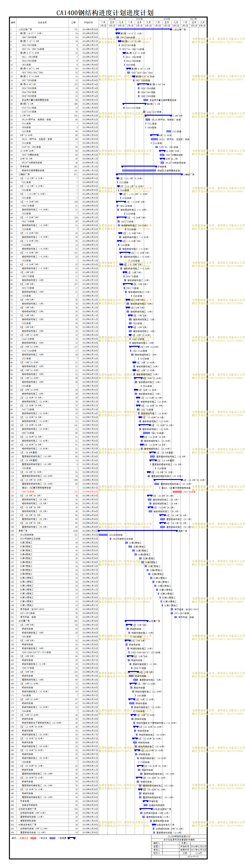Click the CR10现场拼装 task bar
245x868 pixels.
(x=103, y=535)
